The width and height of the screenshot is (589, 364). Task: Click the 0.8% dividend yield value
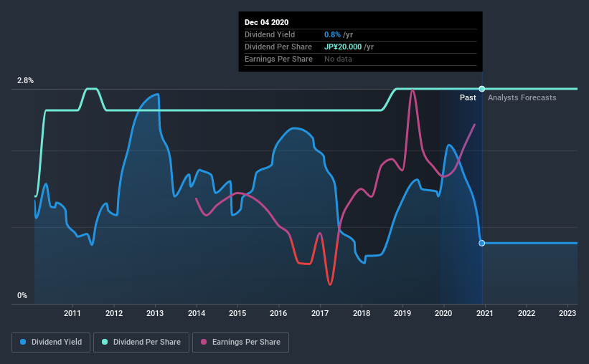[x=332, y=34]
